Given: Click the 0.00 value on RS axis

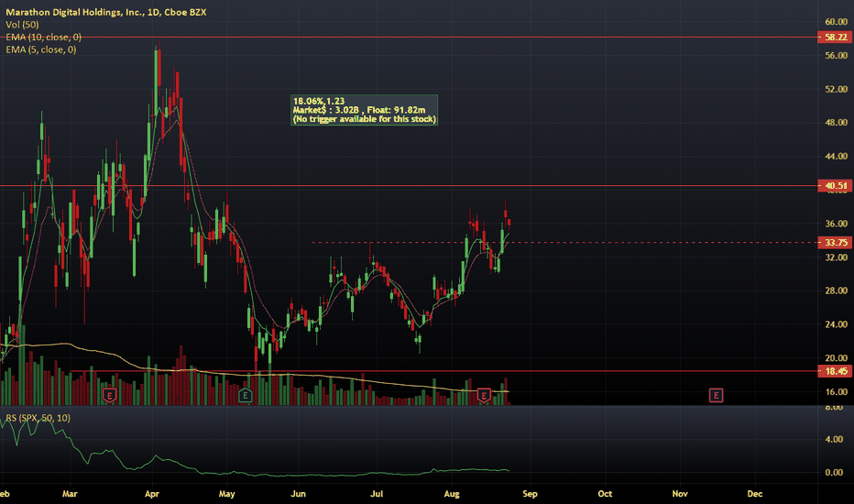Looking at the screenshot, I should pyautogui.click(x=834, y=473).
